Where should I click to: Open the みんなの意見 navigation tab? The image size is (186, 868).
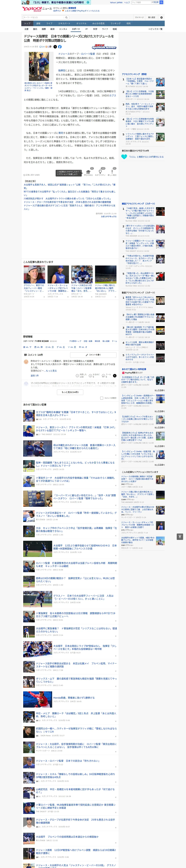click(x=99, y=24)
